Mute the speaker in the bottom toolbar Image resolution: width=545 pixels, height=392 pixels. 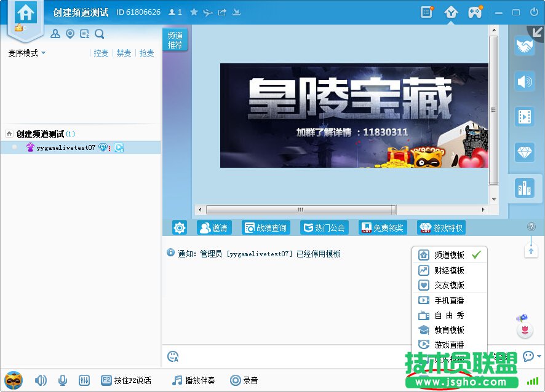tap(41, 380)
